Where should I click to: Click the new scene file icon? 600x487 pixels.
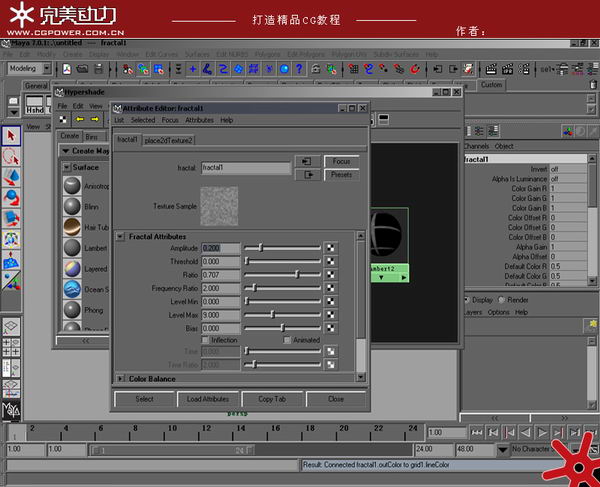click(x=67, y=69)
